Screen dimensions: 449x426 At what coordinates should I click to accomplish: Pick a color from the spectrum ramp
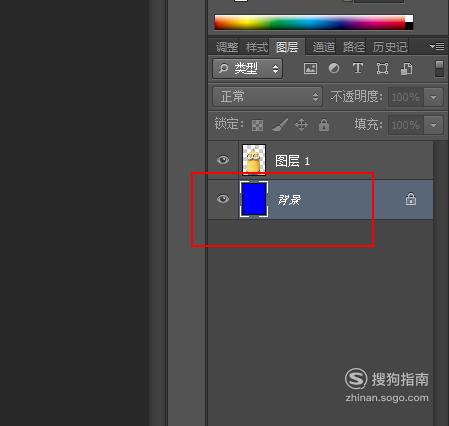pyautogui.click(x=309, y=23)
